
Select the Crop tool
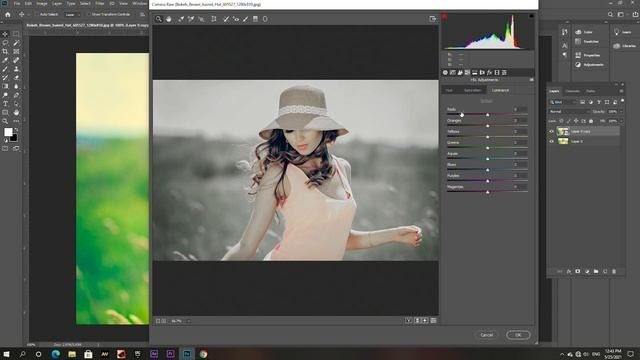(x=5, y=51)
